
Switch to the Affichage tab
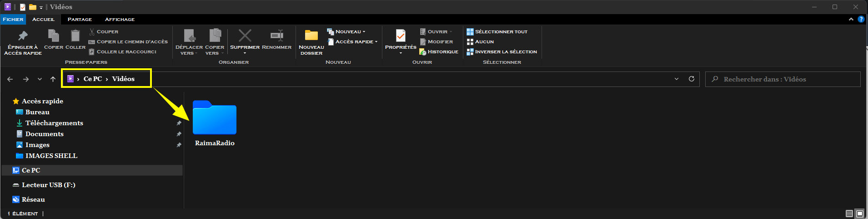[x=120, y=19]
